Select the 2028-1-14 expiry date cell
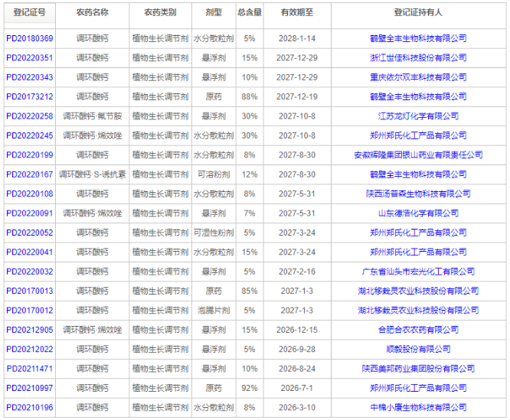 [x=297, y=39]
